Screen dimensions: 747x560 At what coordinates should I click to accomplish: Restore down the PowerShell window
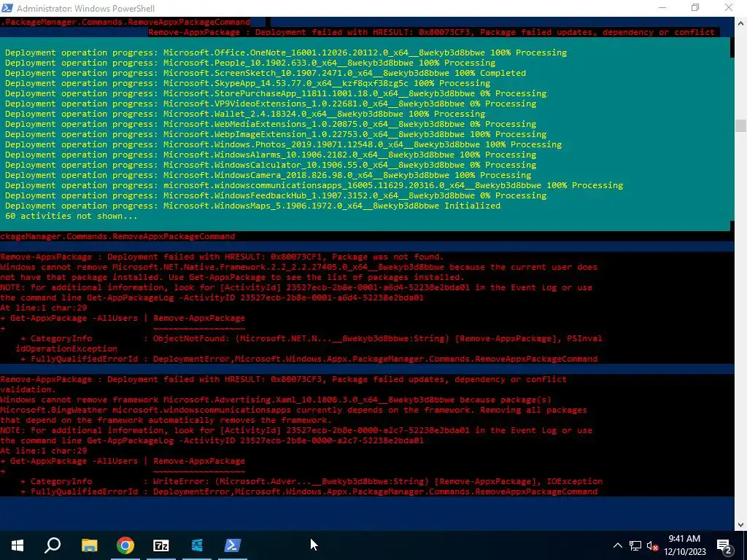695,7
